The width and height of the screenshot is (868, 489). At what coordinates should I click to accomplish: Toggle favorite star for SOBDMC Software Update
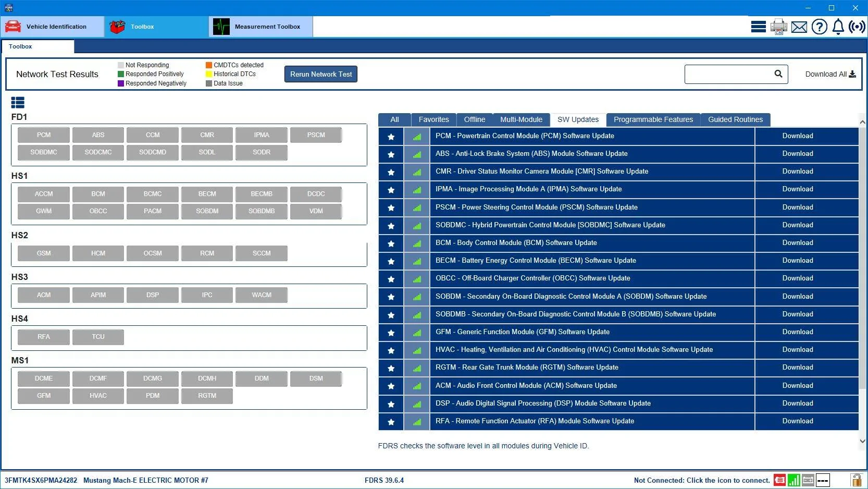click(391, 226)
